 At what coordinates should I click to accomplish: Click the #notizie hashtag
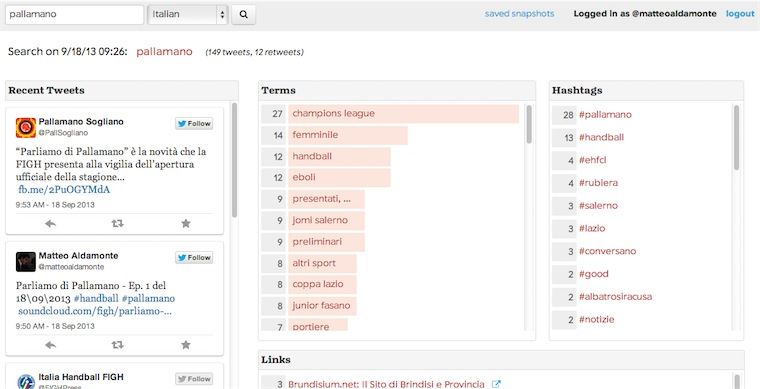coord(596,320)
